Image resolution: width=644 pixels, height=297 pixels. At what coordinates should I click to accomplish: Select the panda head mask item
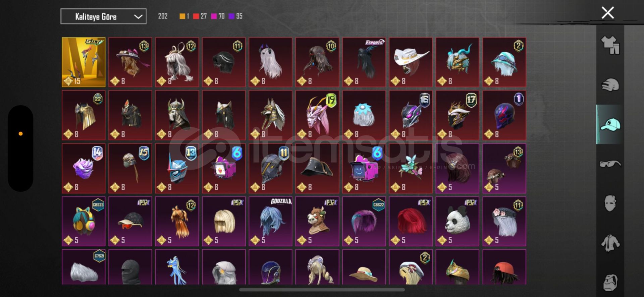pos(457,221)
